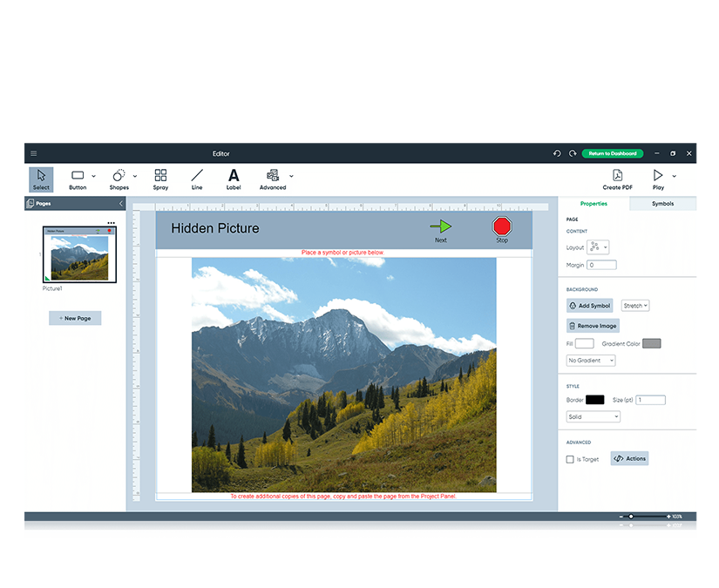
Task: Select the Select tool
Action: coord(40,179)
